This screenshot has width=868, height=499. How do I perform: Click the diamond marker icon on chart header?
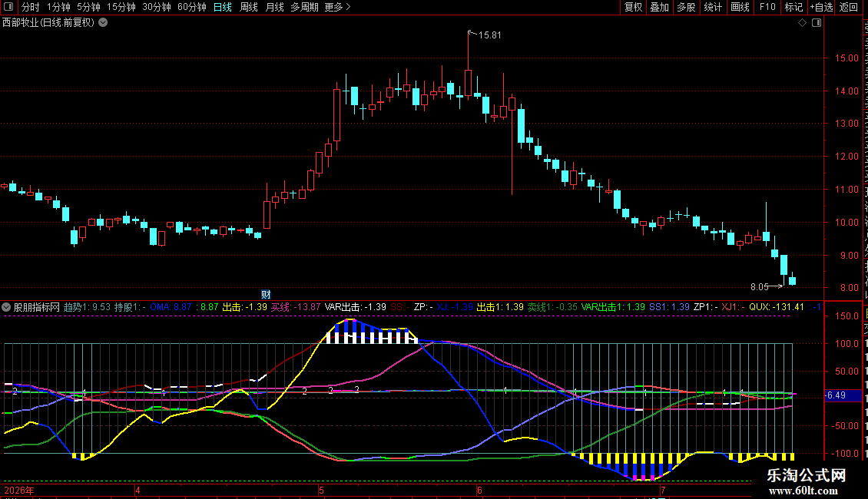pos(802,23)
